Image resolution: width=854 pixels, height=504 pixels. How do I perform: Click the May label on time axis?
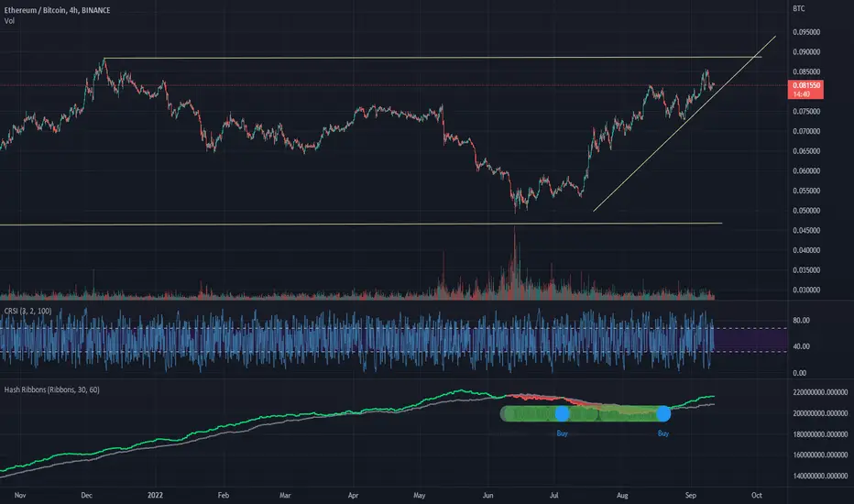[419, 495]
